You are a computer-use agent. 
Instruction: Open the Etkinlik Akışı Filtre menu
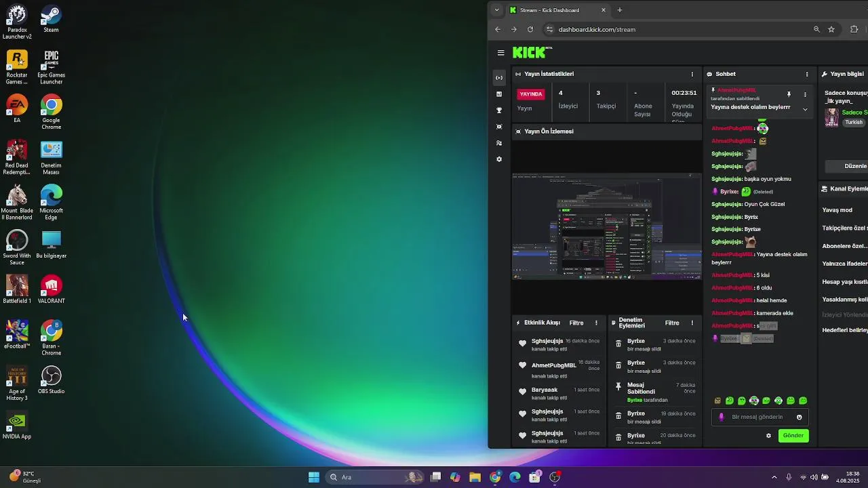(x=576, y=323)
